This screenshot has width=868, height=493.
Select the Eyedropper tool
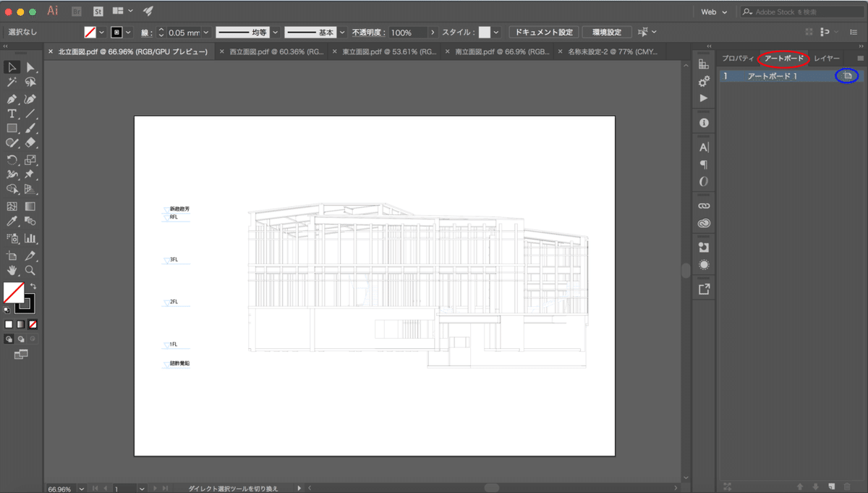point(12,222)
